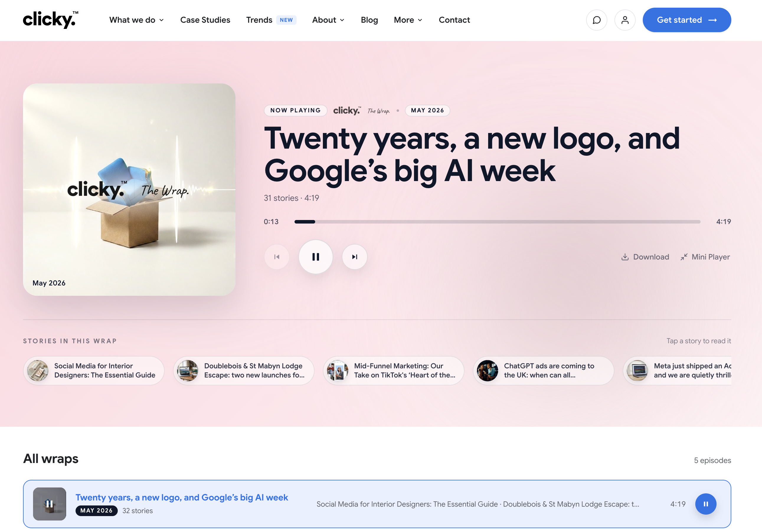This screenshot has width=762, height=532.
Task: Seek within the audio progress bar
Action: (497, 221)
